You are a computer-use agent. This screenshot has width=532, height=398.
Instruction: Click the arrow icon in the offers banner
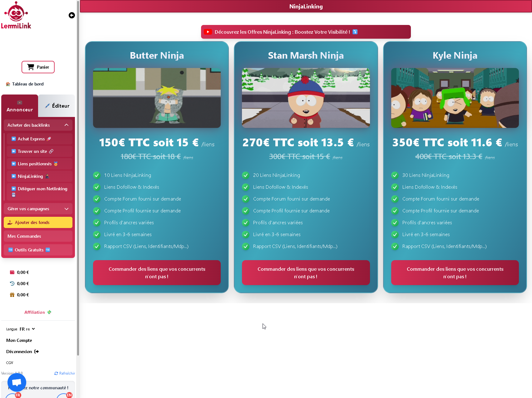355,32
